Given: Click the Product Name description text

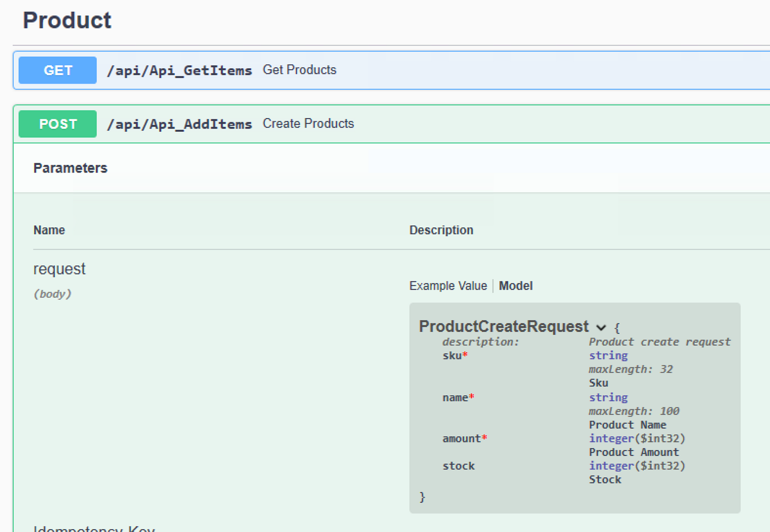Looking at the screenshot, I should point(628,425).
